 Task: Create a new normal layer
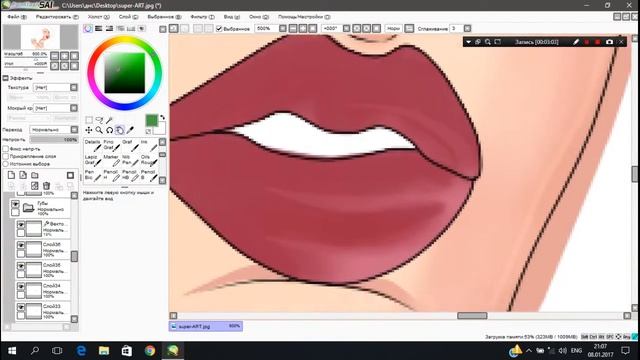[x=11, y=175]
